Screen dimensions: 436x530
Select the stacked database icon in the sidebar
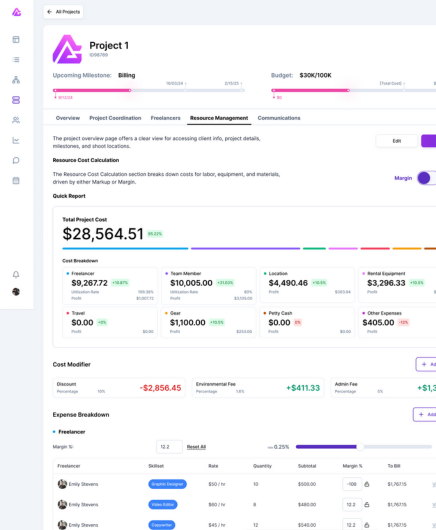[x=16, y=100]
